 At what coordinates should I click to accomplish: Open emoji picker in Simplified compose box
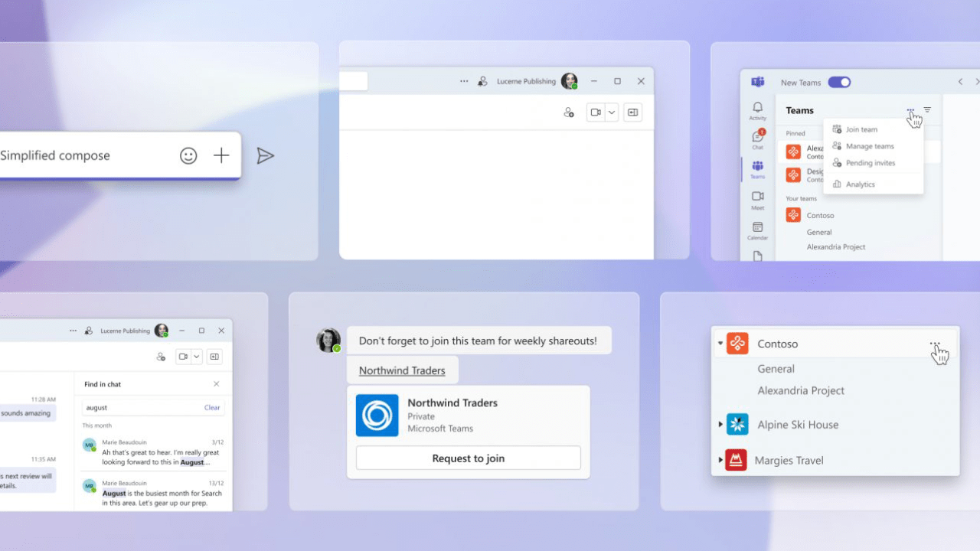coord(188,155)
